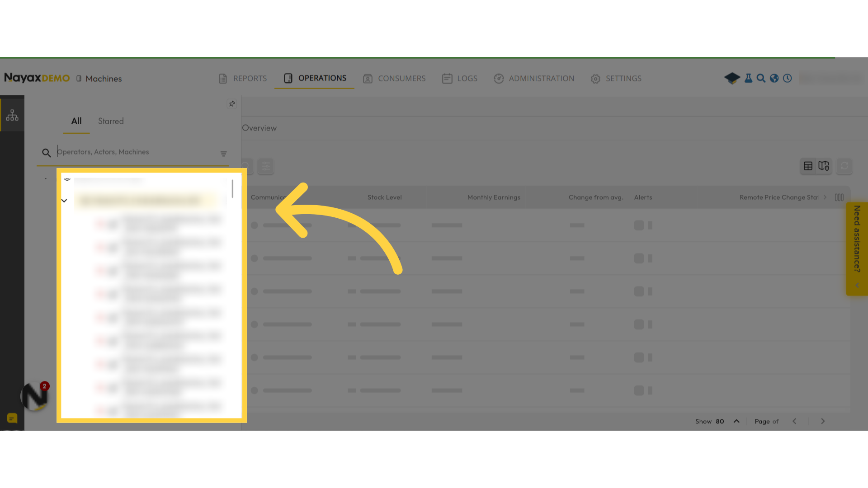This screenshot has width=868, height=488.
Task: Pin the side panel with the pin icon
Action: pyautogui.click(x=232, y=104)
